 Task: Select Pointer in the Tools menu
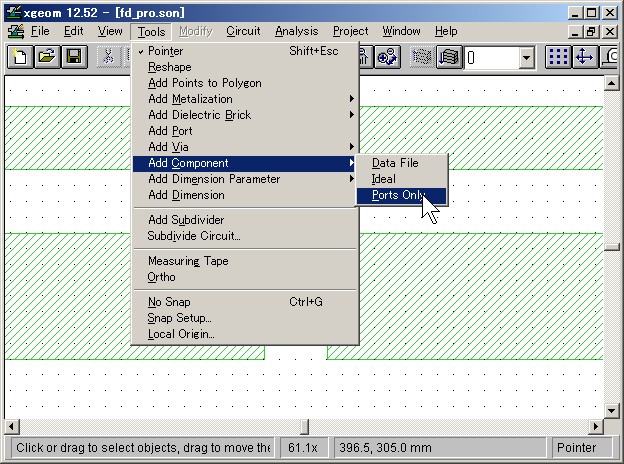(x=246, y=51)
